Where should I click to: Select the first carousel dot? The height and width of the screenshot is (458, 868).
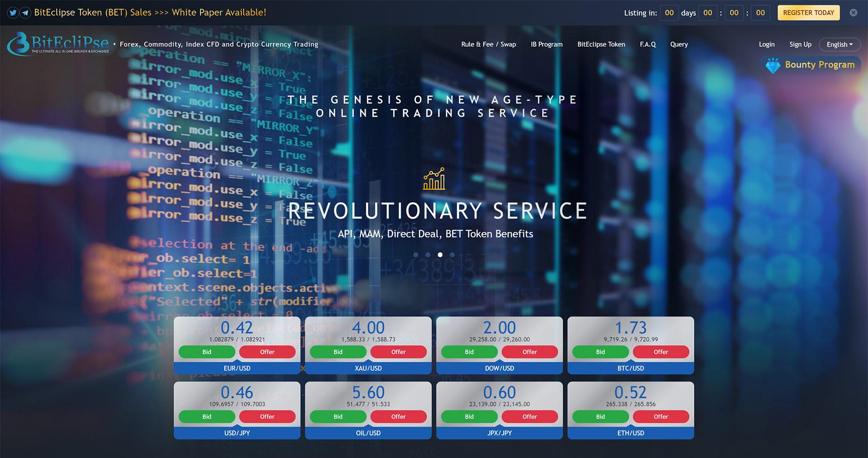pos(416,255)
